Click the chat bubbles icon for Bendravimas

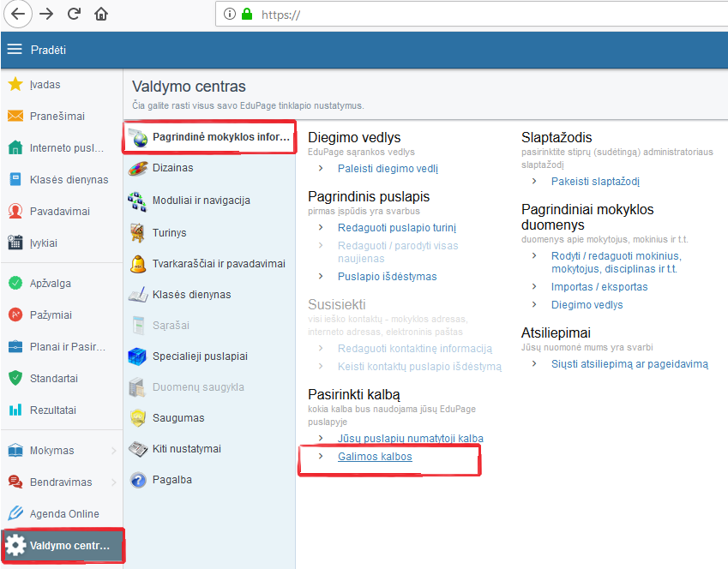point(15,482)
